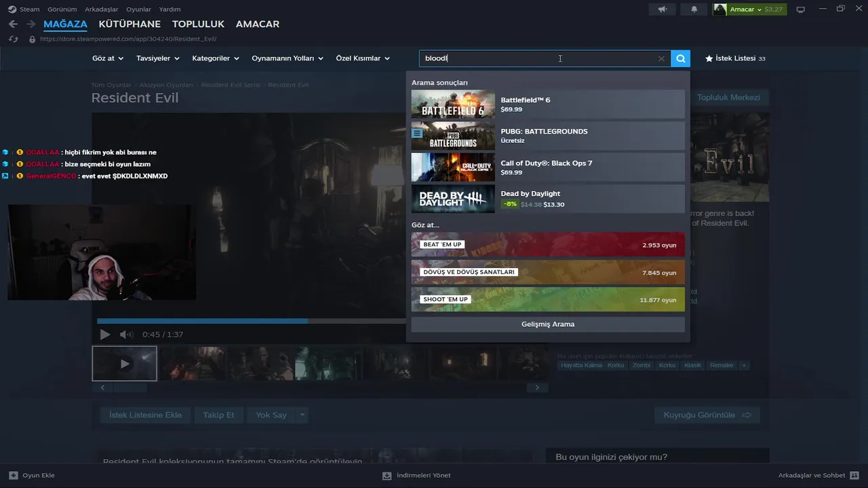Expand the Göz at dropdown
868x488 pixels.
click(108, 58)
